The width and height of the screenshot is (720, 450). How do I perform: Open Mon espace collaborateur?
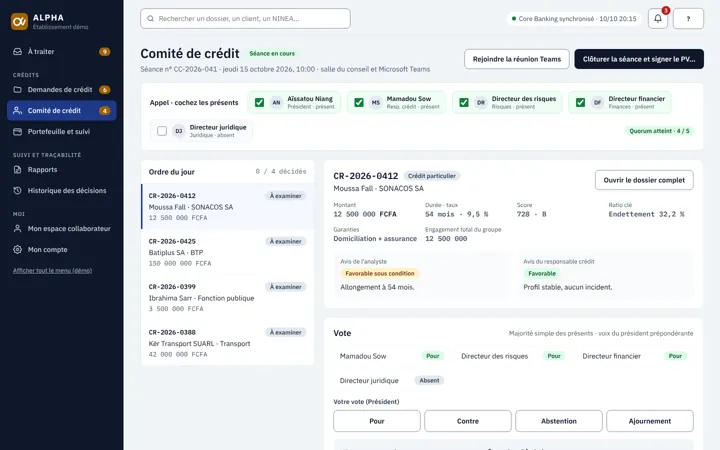[x=62, y=229]
